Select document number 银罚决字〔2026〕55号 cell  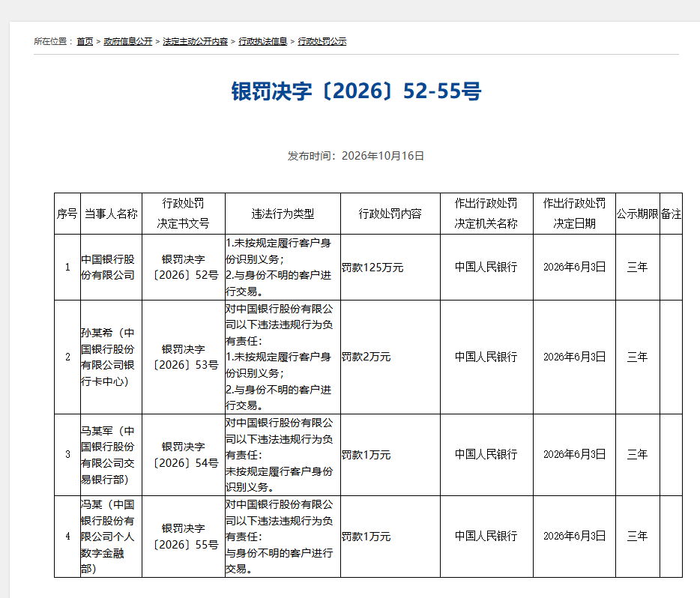click(184, 537)
